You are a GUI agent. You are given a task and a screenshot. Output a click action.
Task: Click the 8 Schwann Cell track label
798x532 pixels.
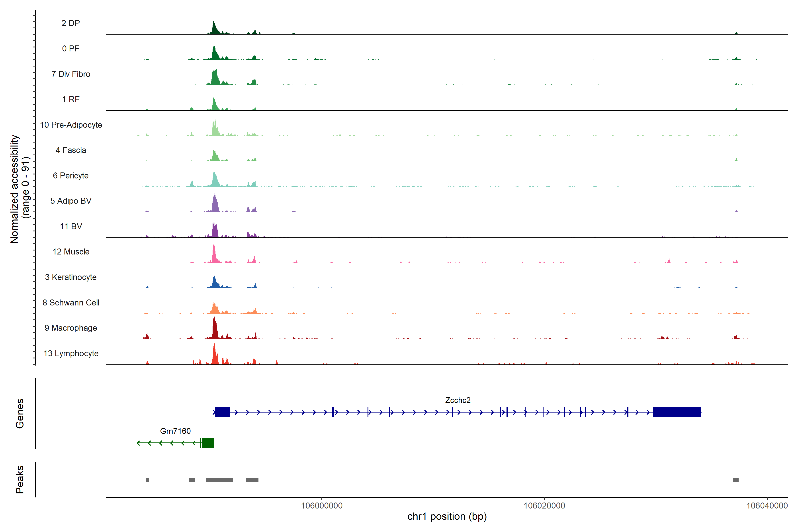click(71, 303)
